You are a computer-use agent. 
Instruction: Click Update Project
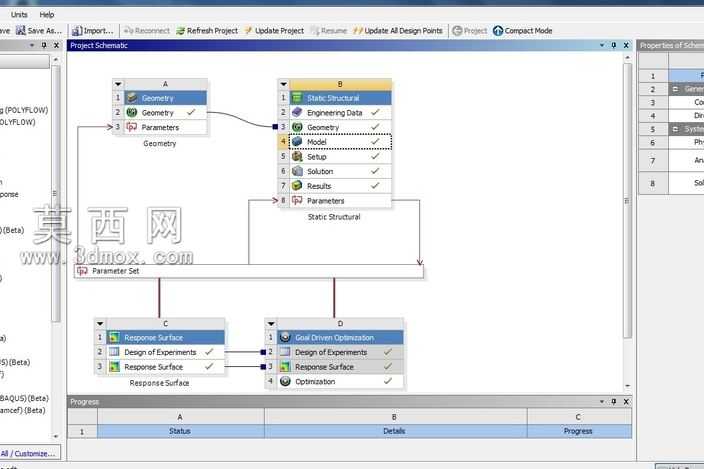tap(274, 31)
